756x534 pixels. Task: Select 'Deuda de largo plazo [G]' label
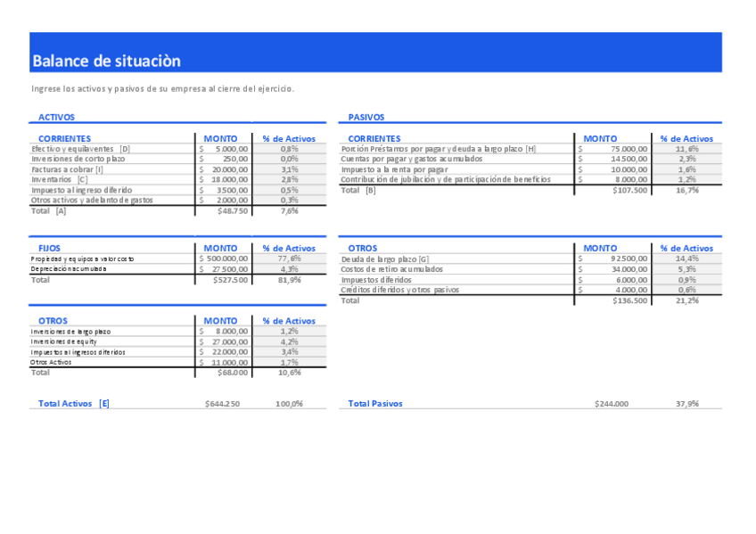(x=385, y=259)
